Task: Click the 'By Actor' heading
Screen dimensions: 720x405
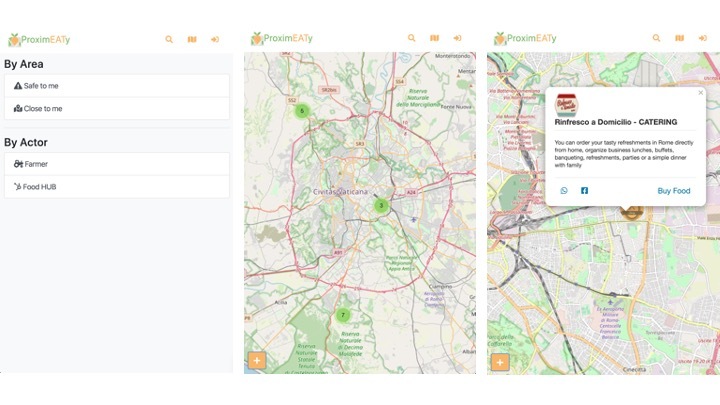Action: [26, 142]
